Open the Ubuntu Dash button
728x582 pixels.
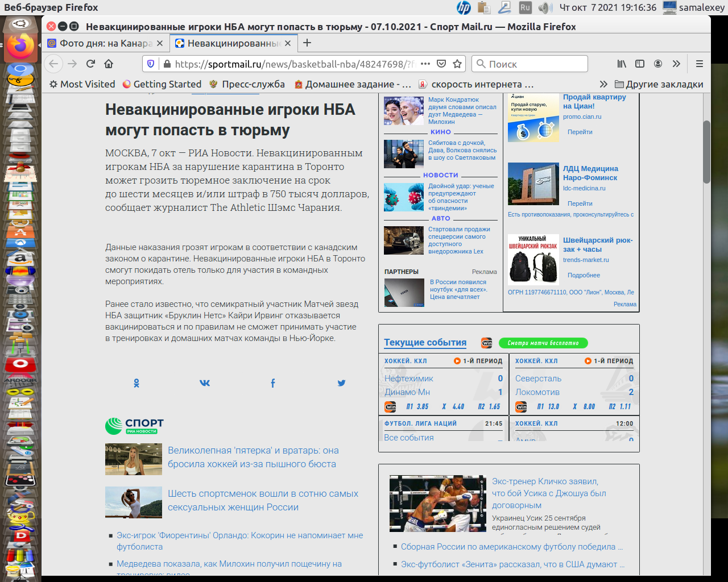pos(20,24)
